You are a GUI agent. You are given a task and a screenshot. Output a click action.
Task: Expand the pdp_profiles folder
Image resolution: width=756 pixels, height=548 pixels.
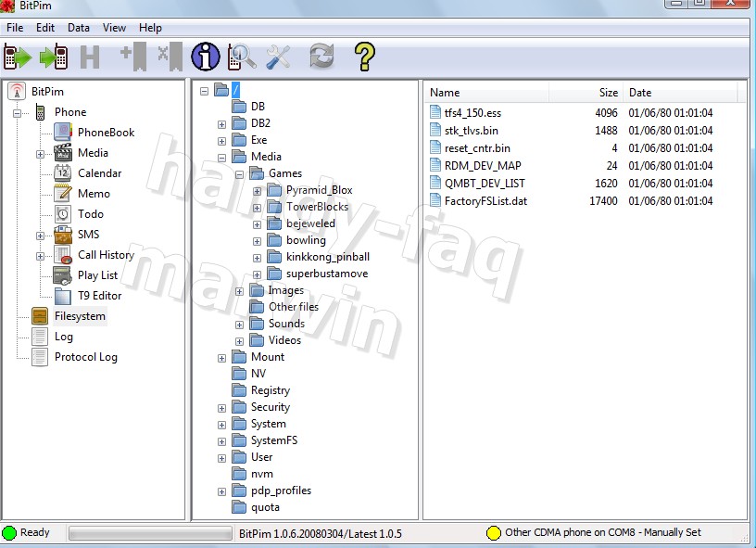pyautogui.click(x=221, y=492)
